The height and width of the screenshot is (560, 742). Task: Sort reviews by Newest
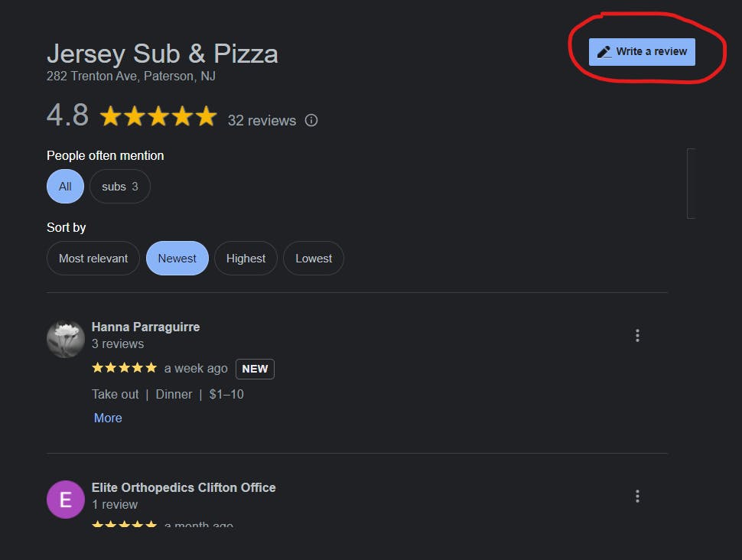(177, 259)
